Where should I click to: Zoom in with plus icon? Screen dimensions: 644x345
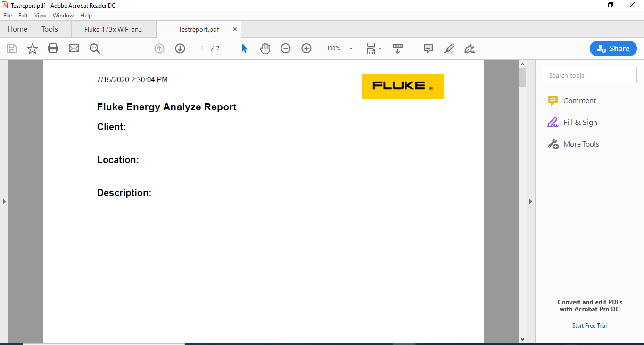[x=306, y=49]
